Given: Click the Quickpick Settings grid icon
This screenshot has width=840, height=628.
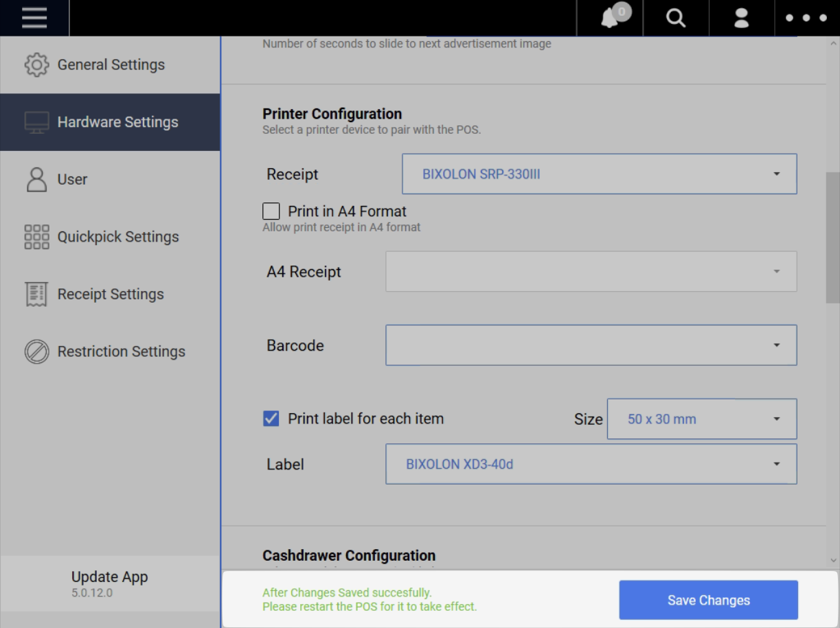Looking at the screenshot, I should [36, 237].
